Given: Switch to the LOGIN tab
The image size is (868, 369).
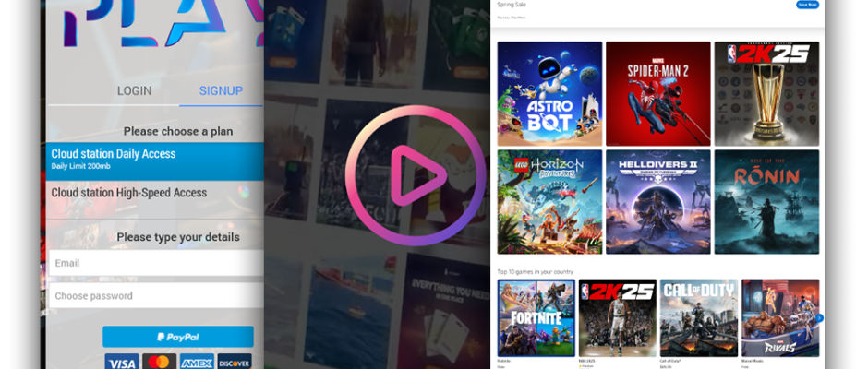Looking at the screenshot, I should (134, 91).
